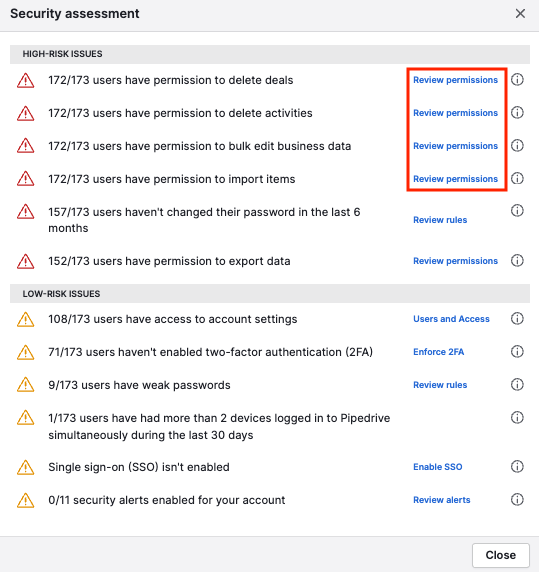
Task: Click the Close button
Action: 501,555
